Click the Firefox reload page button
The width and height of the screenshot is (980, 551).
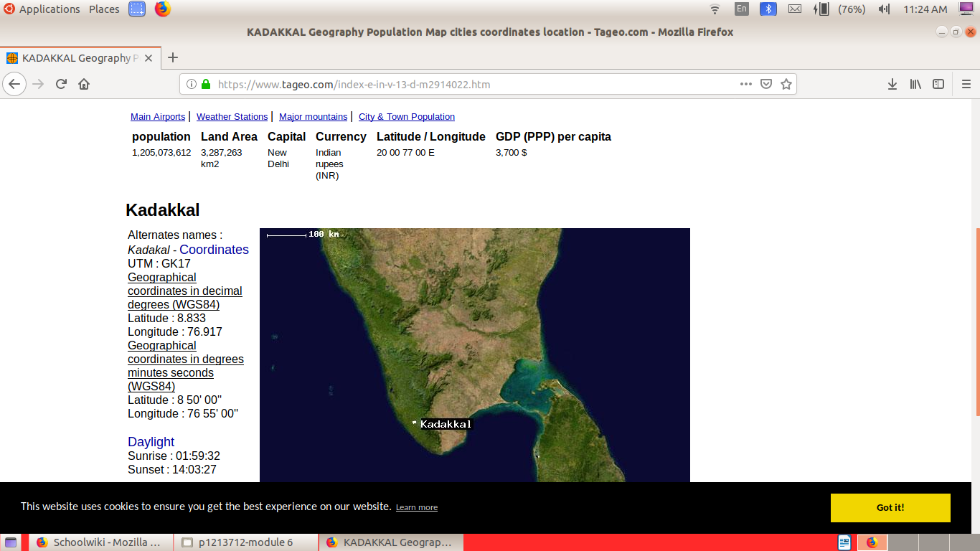tap(61, 84)
